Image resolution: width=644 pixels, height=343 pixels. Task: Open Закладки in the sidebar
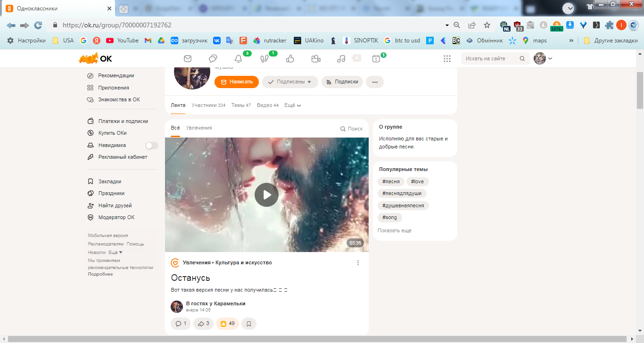[105, 181]
